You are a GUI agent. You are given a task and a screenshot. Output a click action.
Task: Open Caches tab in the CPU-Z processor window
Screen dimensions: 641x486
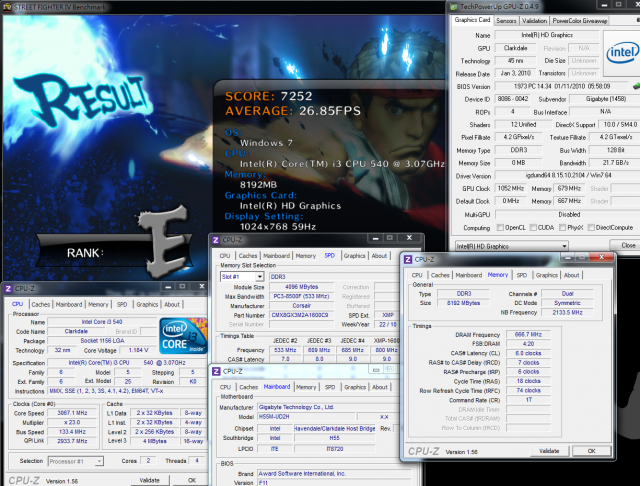tap(40, 305)
